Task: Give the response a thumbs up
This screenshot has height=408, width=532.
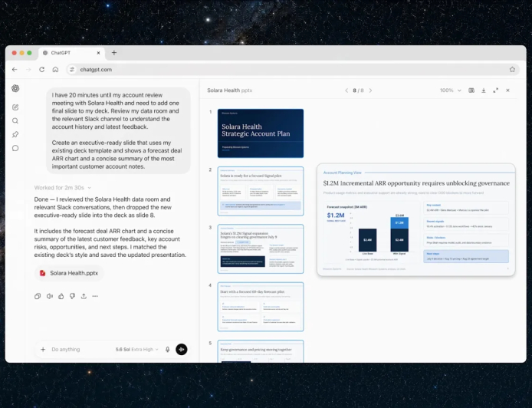Action: click(x=61, y=296)
